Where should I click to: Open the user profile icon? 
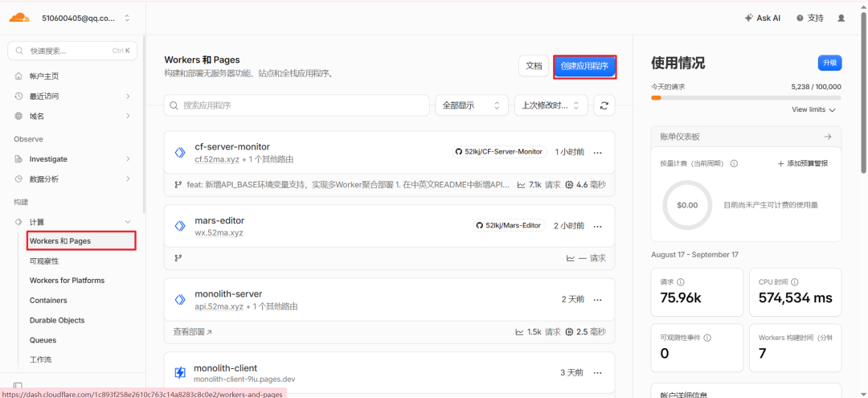pyautogui.click(x=841, y=18)
